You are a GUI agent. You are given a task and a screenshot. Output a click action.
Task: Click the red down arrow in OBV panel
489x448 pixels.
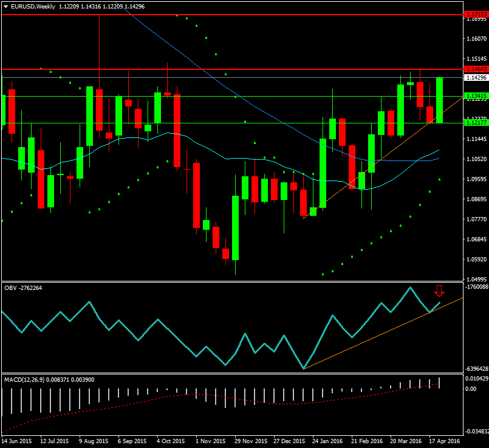point(439,291)
